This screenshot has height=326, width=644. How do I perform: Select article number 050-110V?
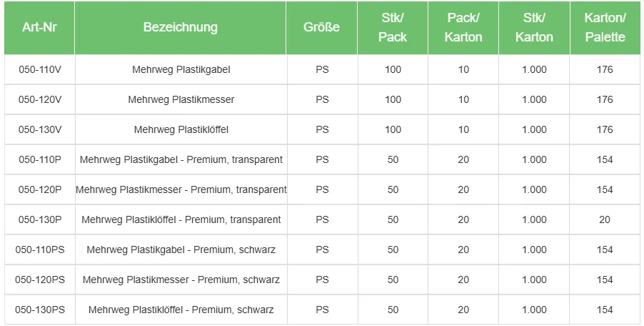40,69
